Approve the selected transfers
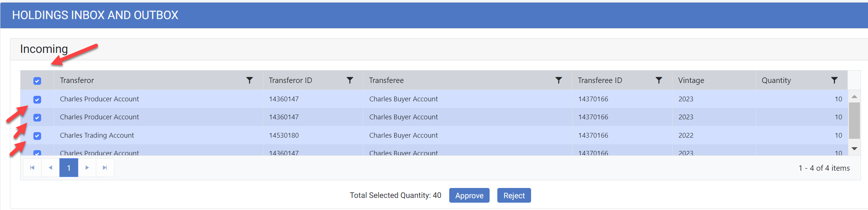This screenshot has width=868, height=210. click(x=469, y=195)
